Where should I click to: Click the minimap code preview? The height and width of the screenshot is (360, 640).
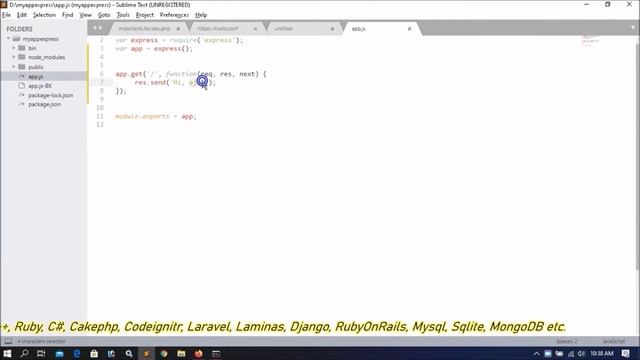coord(589,41)
